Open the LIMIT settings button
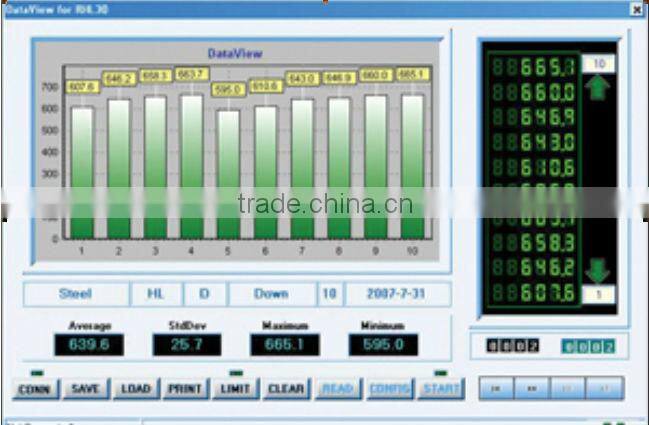Screen dimensions: 649x425 236,388
